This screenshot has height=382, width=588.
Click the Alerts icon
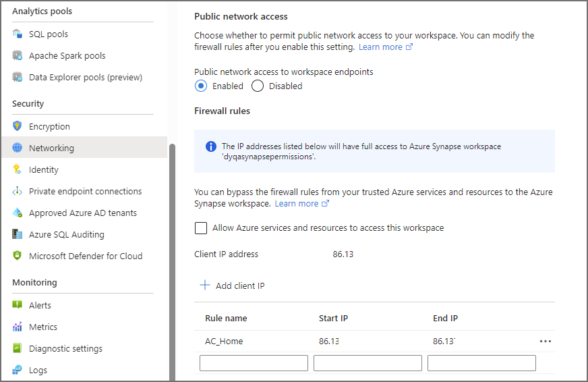18,304
